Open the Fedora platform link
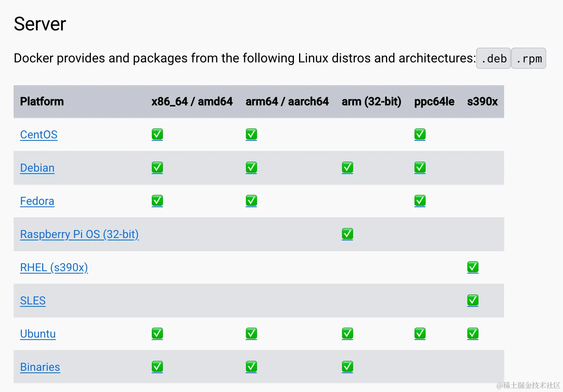Viewport: 563px width, 392px height. (x=37, y=201)
